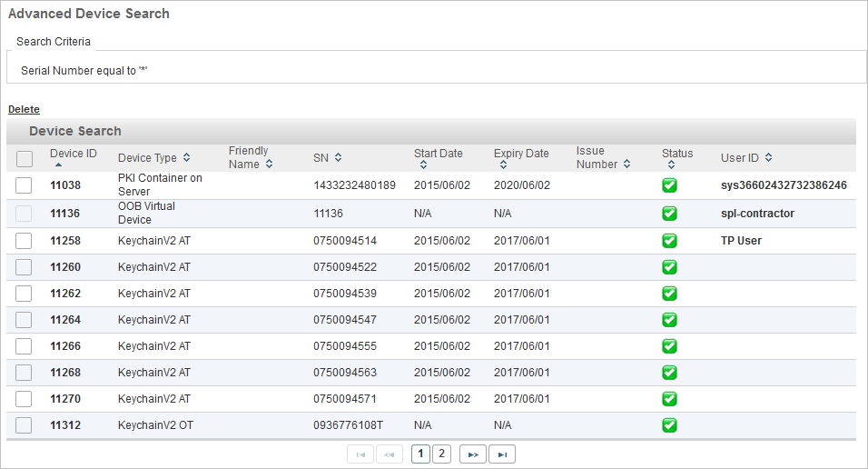Open device 11038 details link

pos(65,185)
